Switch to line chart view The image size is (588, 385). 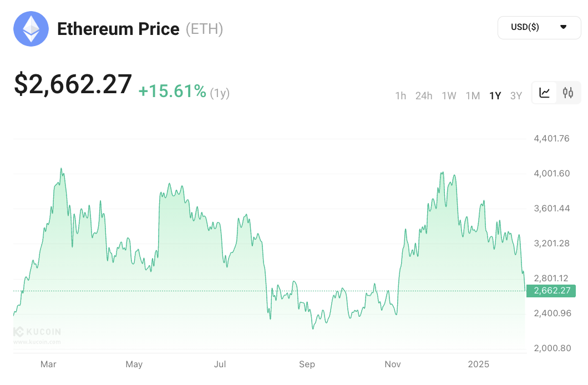(545, 93)
